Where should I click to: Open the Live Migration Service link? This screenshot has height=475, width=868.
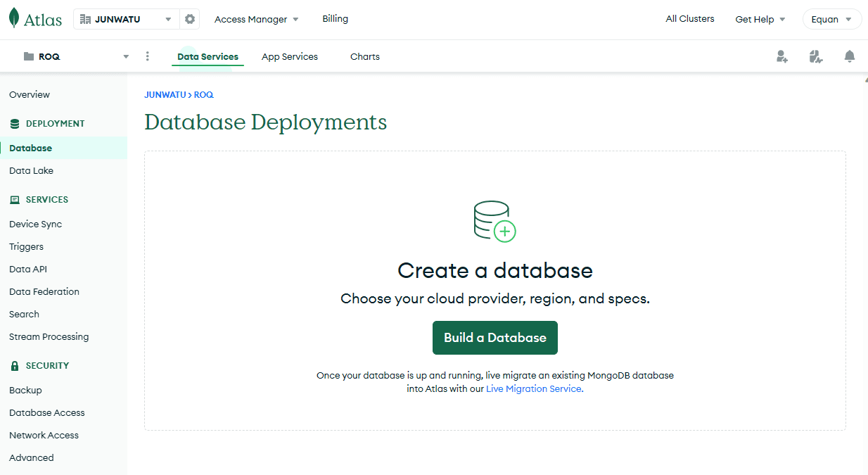(534, 388)
